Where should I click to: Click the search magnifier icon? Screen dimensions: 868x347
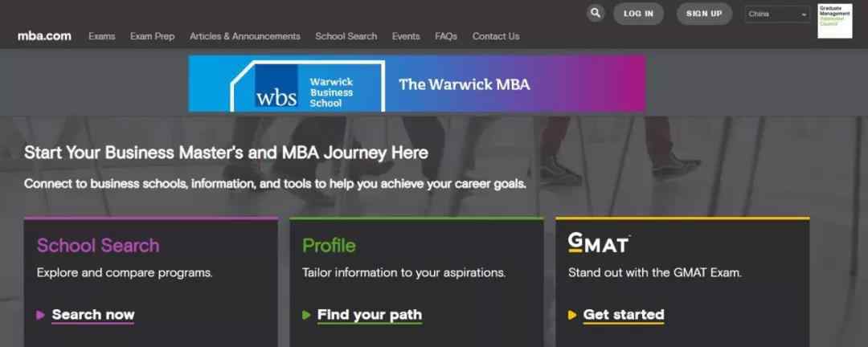[595, 14]
